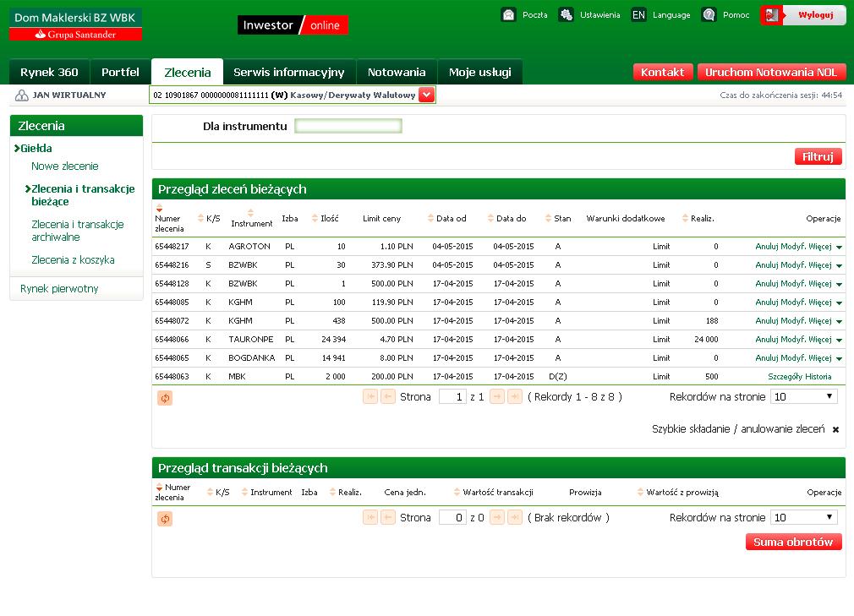Switch to the Rynek 360 tab

click(x=49, y=72)
